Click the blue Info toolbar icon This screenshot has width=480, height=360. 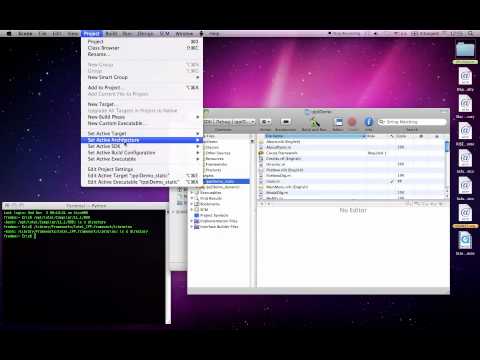[x=368, y=122]
